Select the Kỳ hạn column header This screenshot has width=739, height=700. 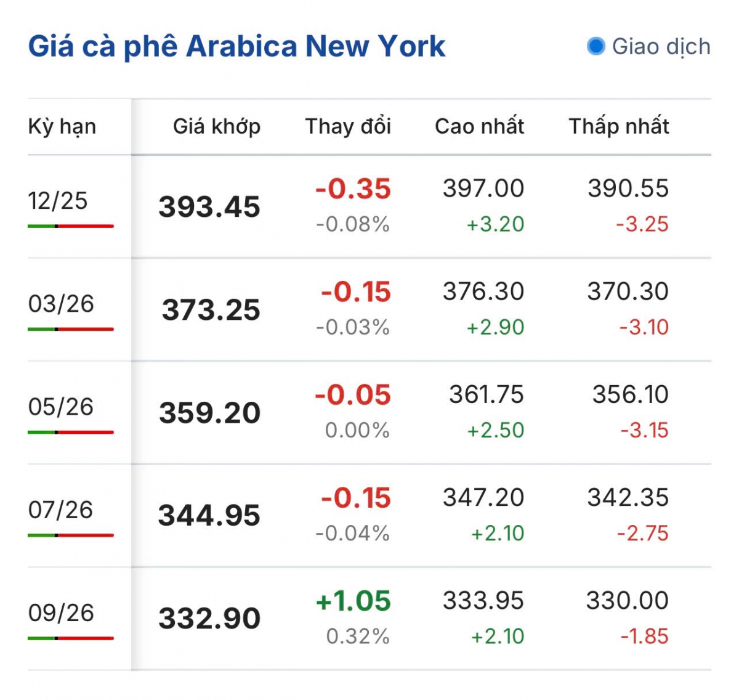(x=62, y=126)
